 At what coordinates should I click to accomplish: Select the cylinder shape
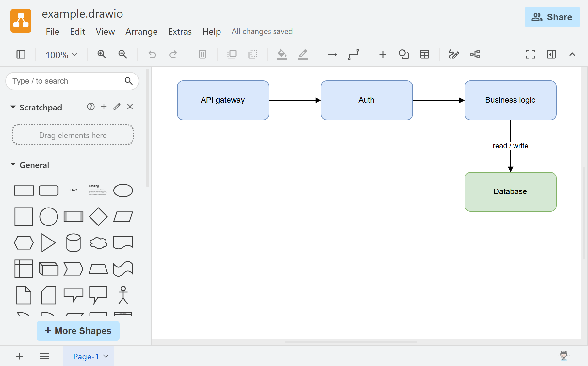pyautogui.click(x=73, y=243)
